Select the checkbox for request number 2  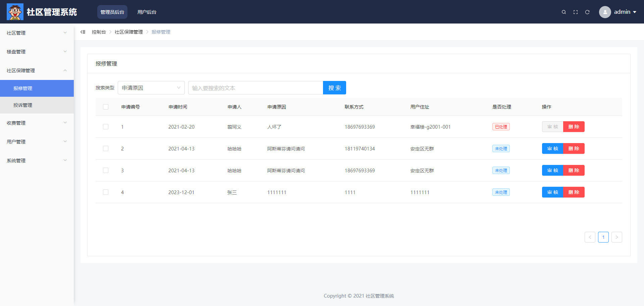106,148
